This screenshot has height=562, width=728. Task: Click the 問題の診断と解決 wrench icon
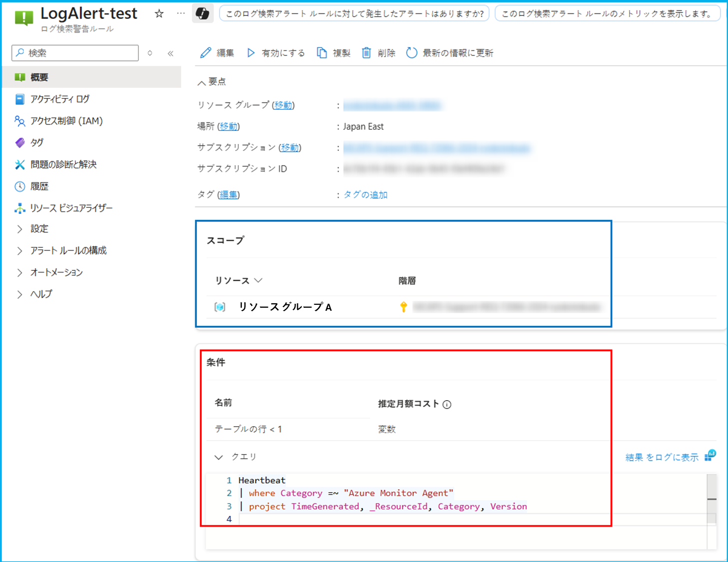20,164
